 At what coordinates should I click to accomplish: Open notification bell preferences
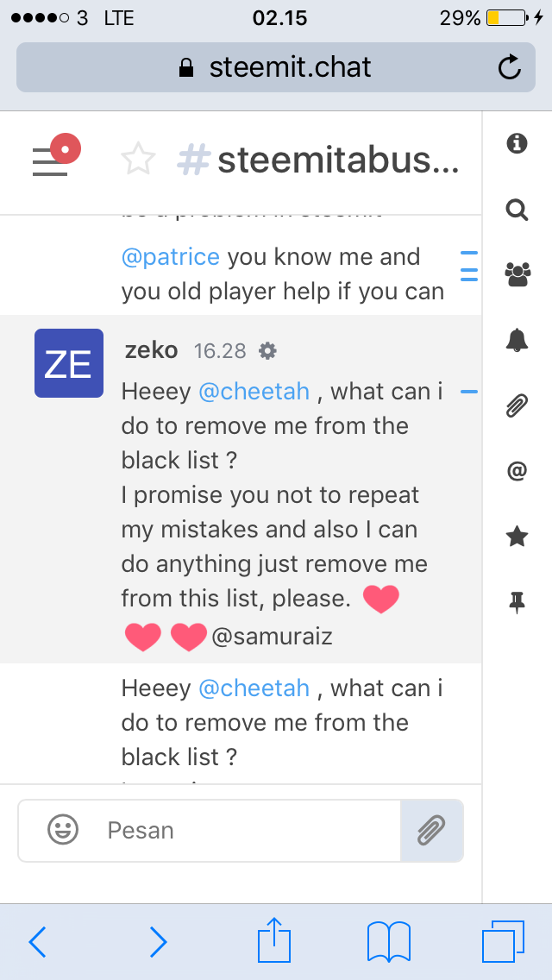pos(517,340)
